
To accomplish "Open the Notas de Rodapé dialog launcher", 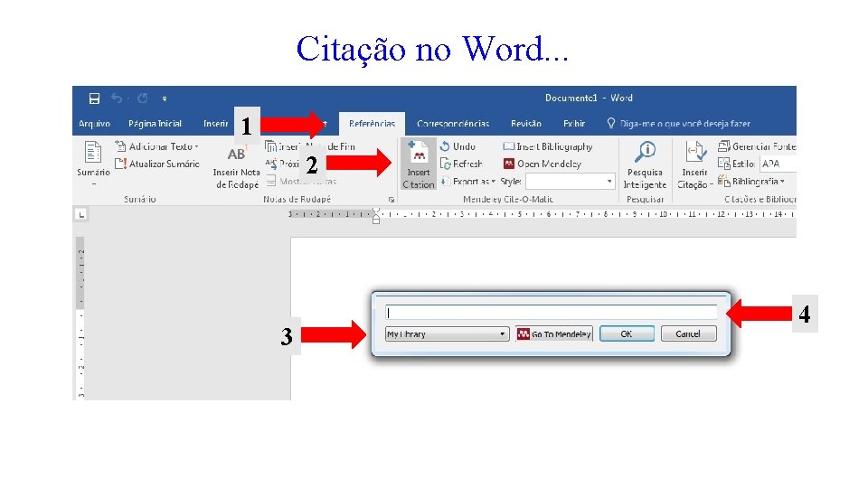I will pyautogui.click(x=392, y=199).
